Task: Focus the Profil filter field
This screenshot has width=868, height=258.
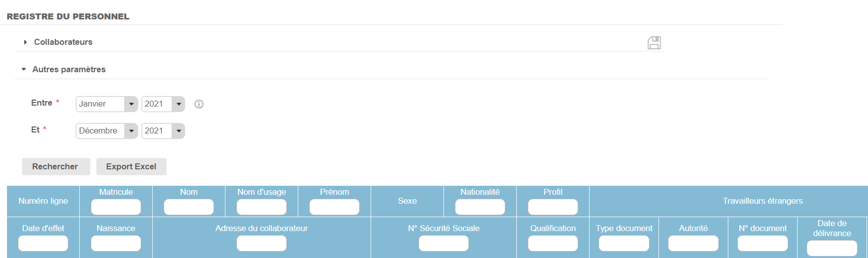Action: click(553, 207)
